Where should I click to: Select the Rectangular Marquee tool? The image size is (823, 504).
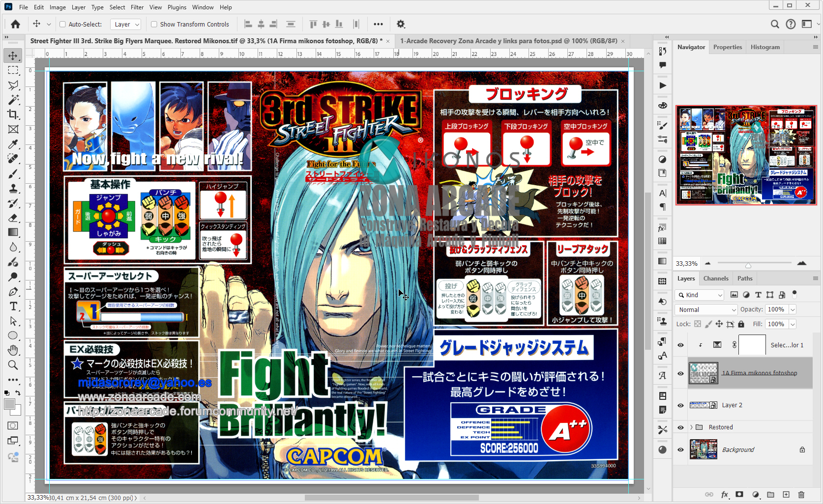point(13,70)
